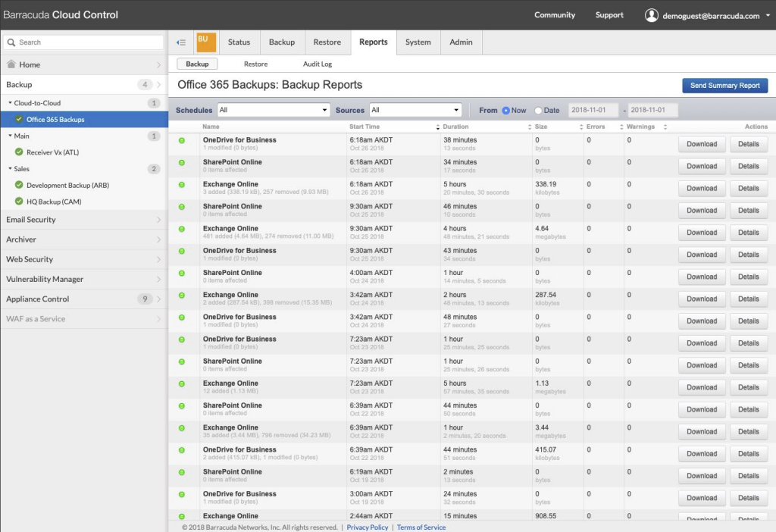Collapse the sidebar with the toggle icon
The height and width of the screenshot is (532, 776).
181,42
